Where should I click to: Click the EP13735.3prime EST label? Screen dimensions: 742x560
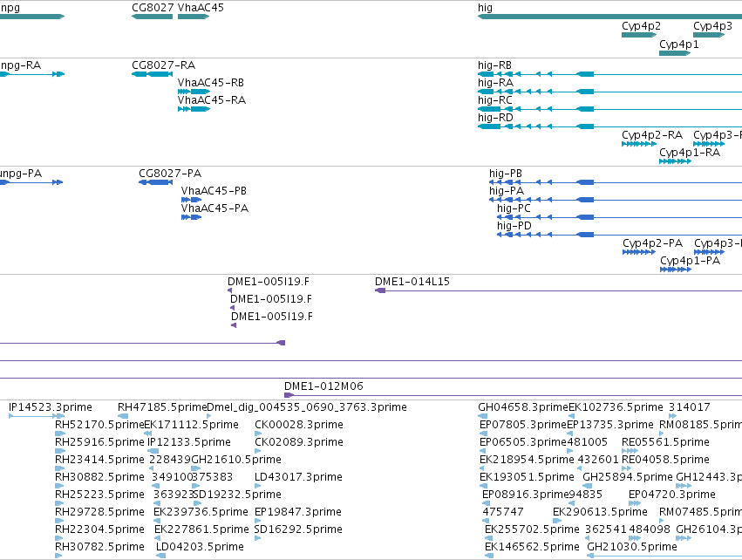[610, 425]
